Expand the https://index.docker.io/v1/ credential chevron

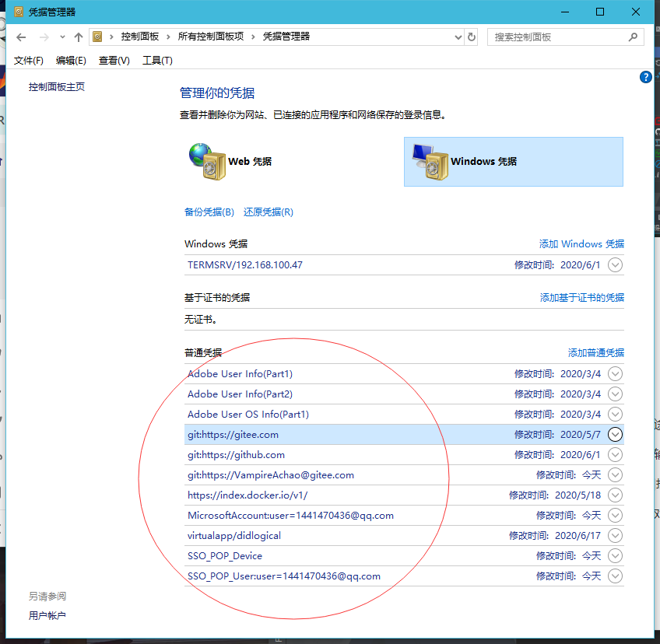pos(615,495)
